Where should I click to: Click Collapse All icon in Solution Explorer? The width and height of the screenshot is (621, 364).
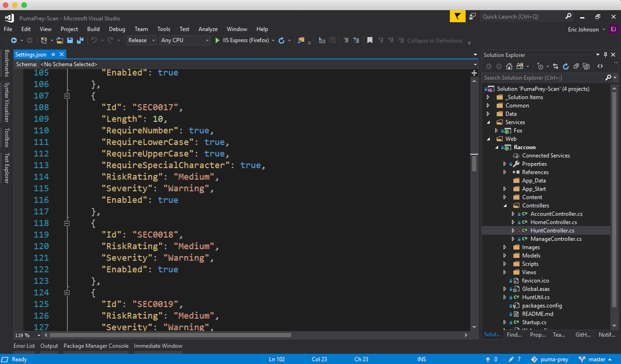pos(576,66)
